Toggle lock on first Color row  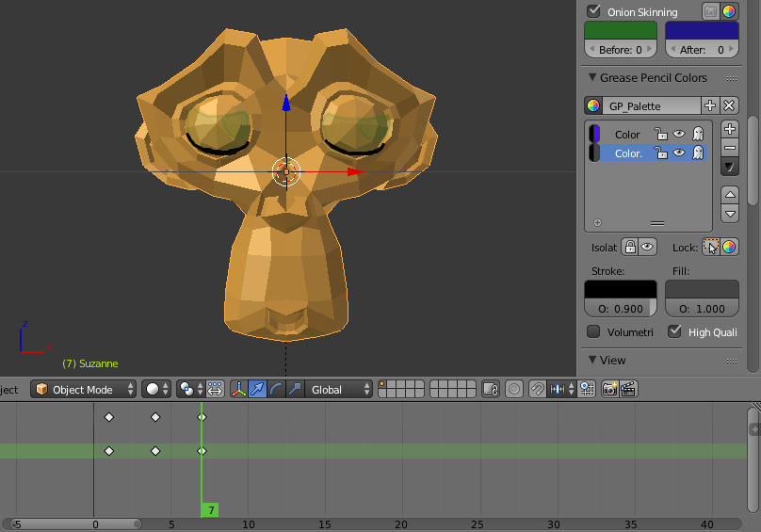(x=660, y=134)
